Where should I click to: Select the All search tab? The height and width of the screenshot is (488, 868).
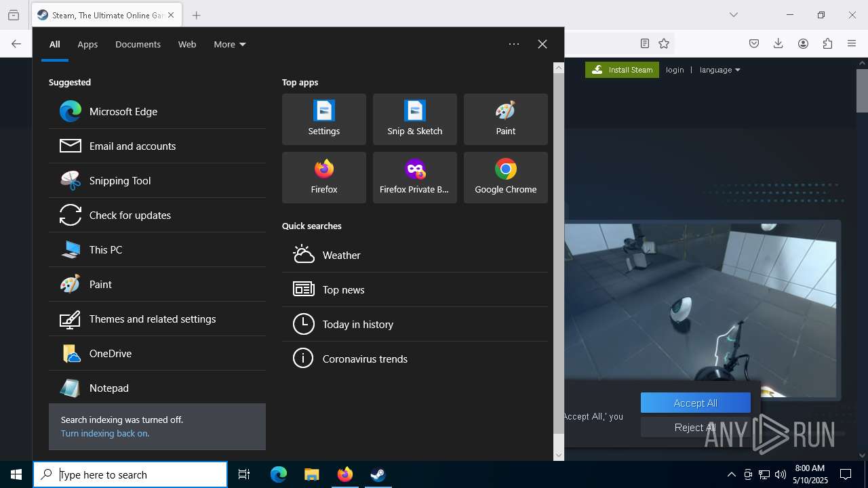point(55,44)
